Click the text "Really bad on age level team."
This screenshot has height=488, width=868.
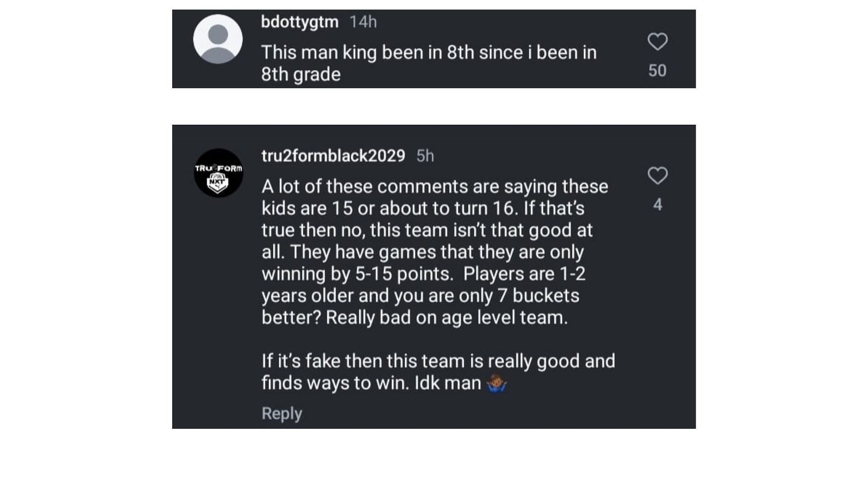pos(447,318)
